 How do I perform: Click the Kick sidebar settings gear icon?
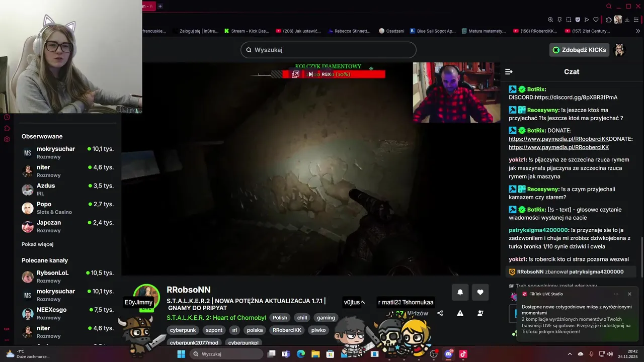pos(7,139)
